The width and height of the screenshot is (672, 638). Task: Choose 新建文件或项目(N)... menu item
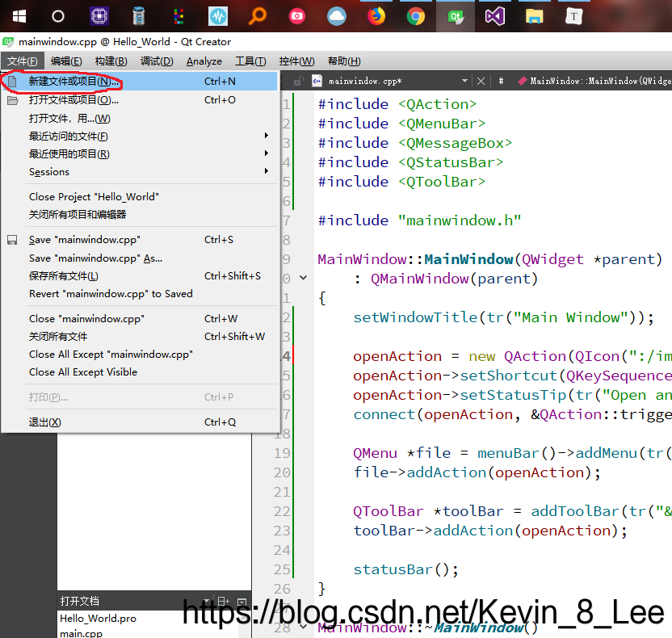[x=140, y=82]
